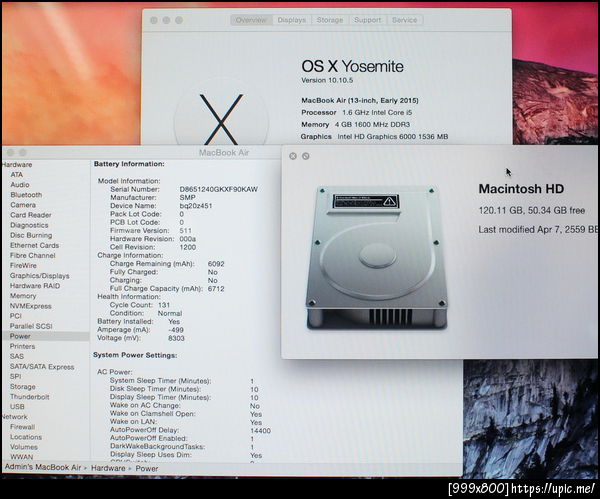This screenshot has width=600, height=499.
Task: Open Card Reader details
Action: [x=31, y=215]
